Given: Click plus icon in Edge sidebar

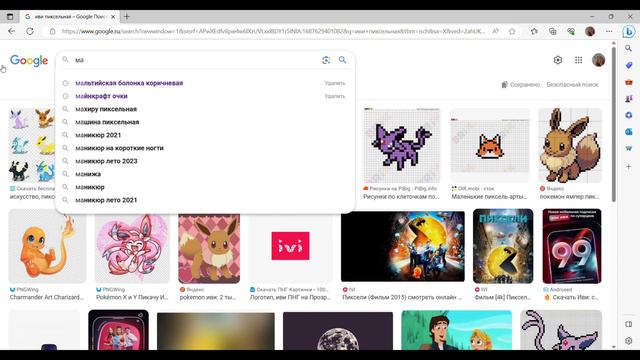Looking at the screenshot, I should [x=629, y=167].
